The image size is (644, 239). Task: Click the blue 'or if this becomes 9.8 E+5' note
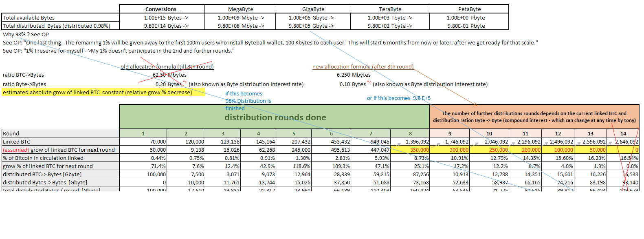(399, 98)
